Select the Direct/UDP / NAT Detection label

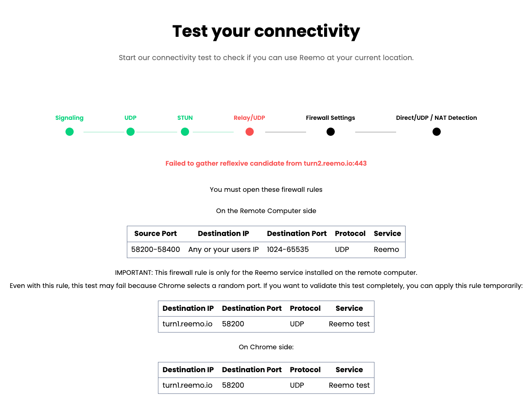click(436, 118)
